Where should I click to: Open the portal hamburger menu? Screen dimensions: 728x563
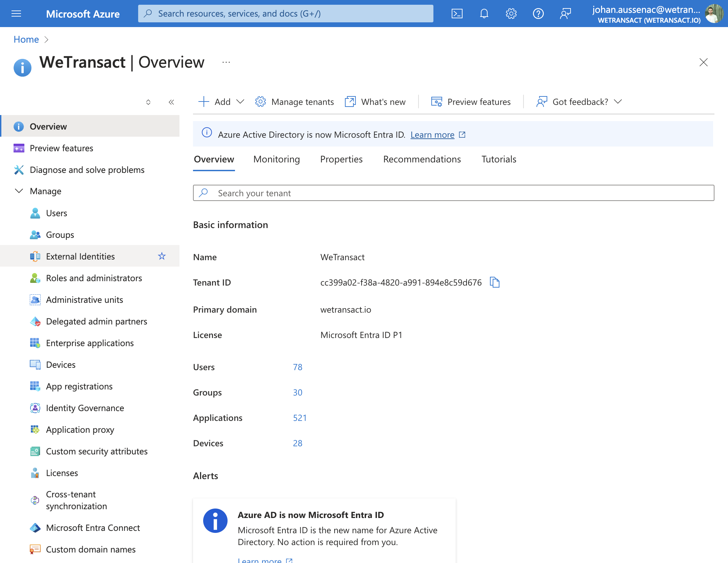tap(16, 14)
